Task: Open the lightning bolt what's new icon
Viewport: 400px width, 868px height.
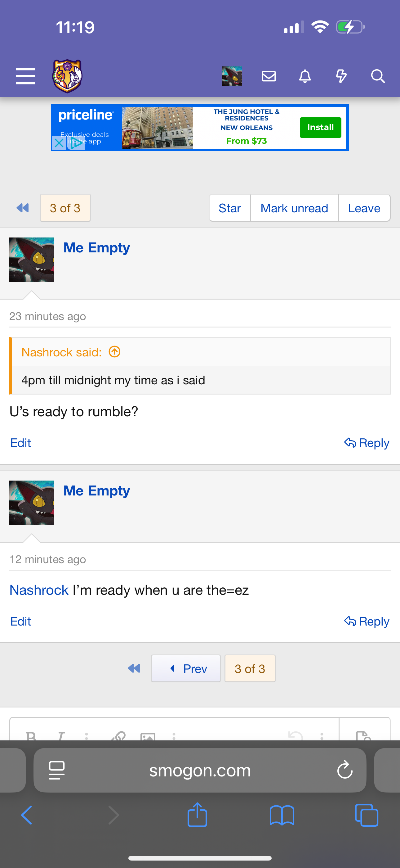Action: (x=341, y=76)
